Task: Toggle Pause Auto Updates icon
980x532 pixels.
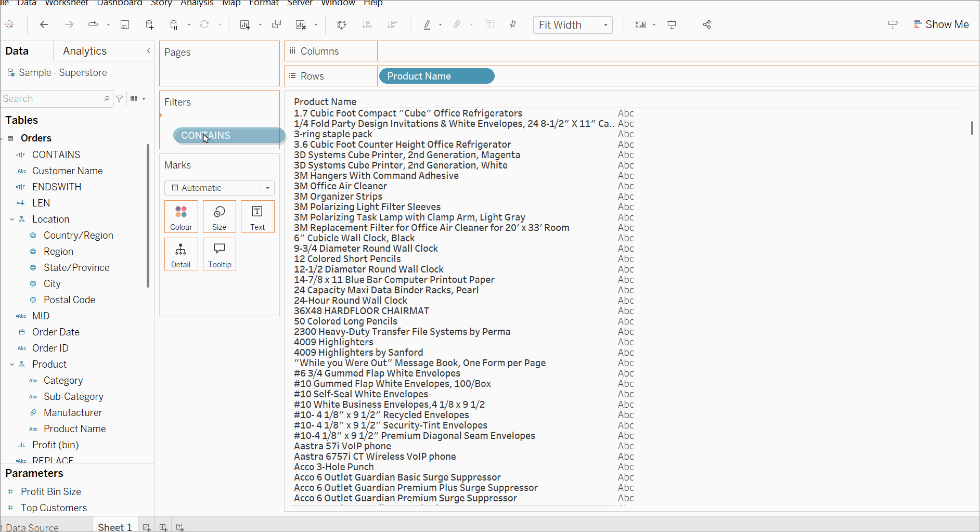Action: coord(174,24)
